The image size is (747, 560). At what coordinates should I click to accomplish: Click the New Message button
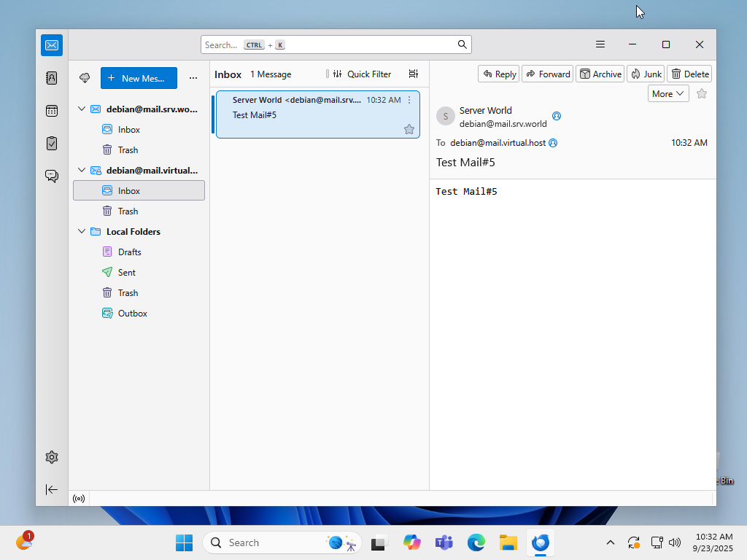pyautogui.click(x=139, y=78)
